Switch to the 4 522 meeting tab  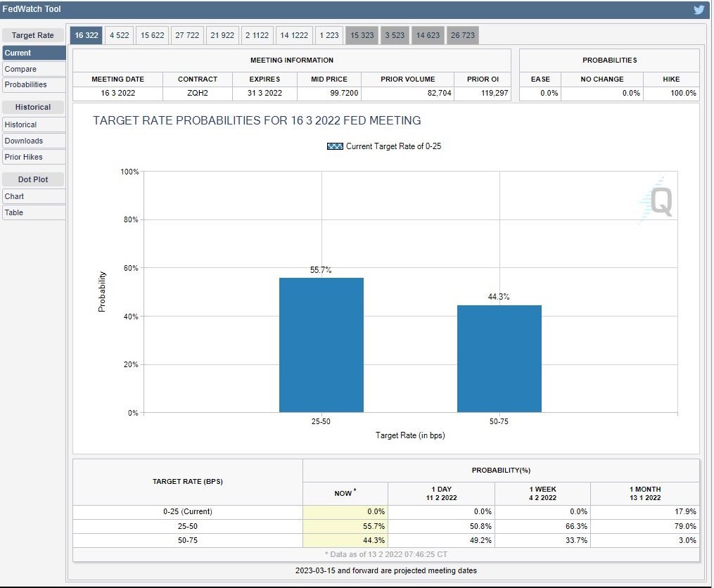pyautogui.click(x=120, y=35)
